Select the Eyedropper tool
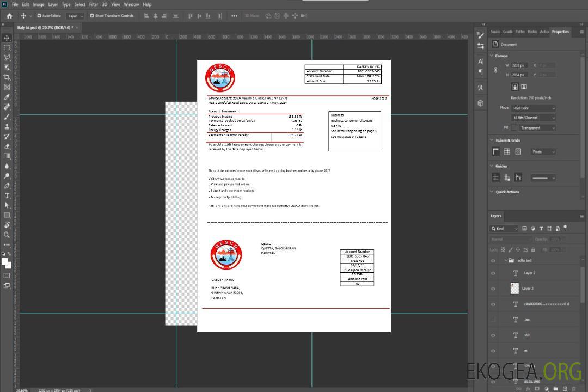588x392 pixels. pyautogui.click(x=7, y=97)
